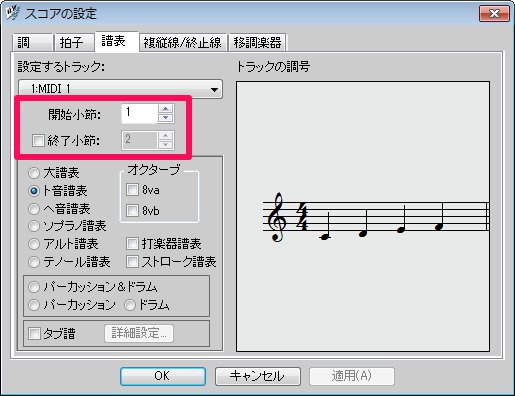Screen dimensions: 515x396
Task: Click the 開始小節 number field
Action: tap(139, 114)
